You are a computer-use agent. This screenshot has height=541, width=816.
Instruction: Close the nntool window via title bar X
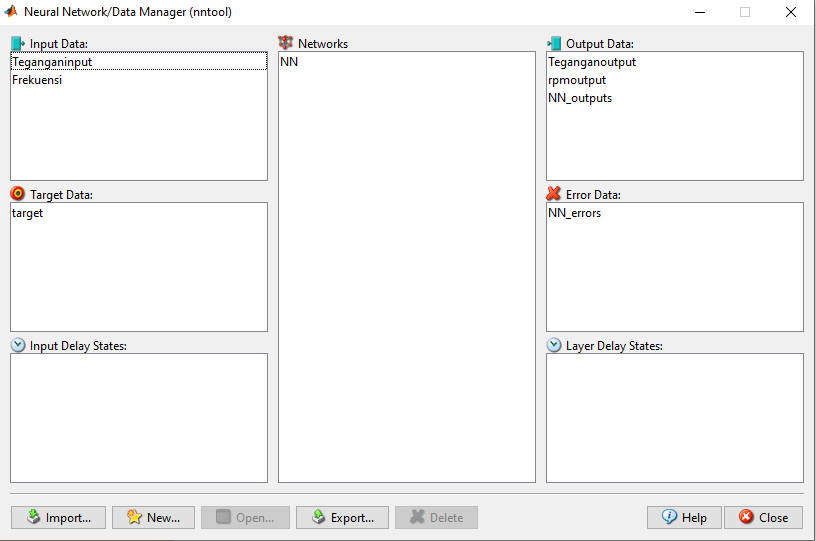[791, 12]
